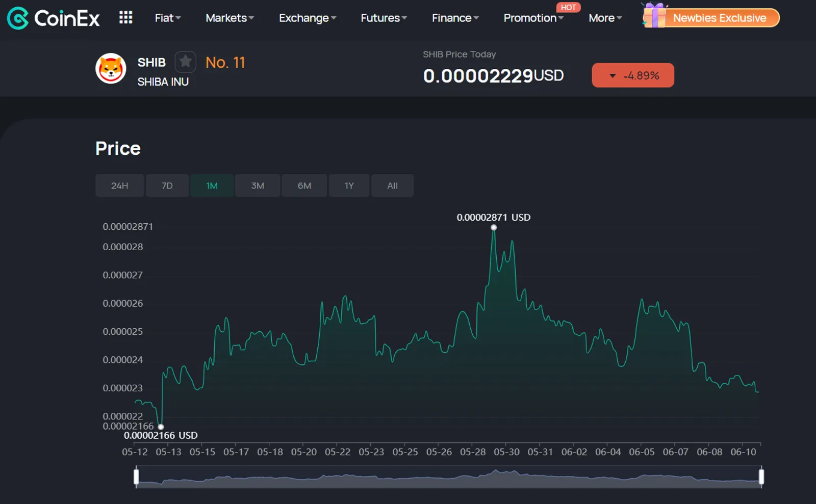Select the 3M chart range tab

click(258, 185)
